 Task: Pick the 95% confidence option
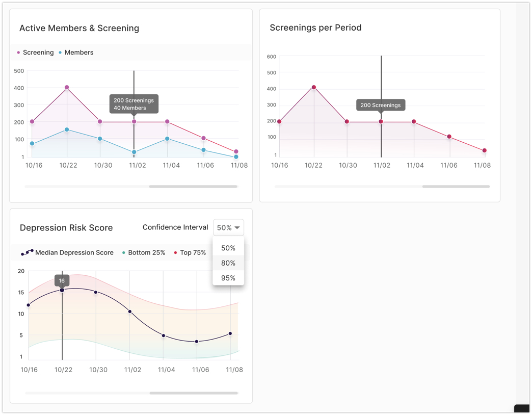click(228, 278)
